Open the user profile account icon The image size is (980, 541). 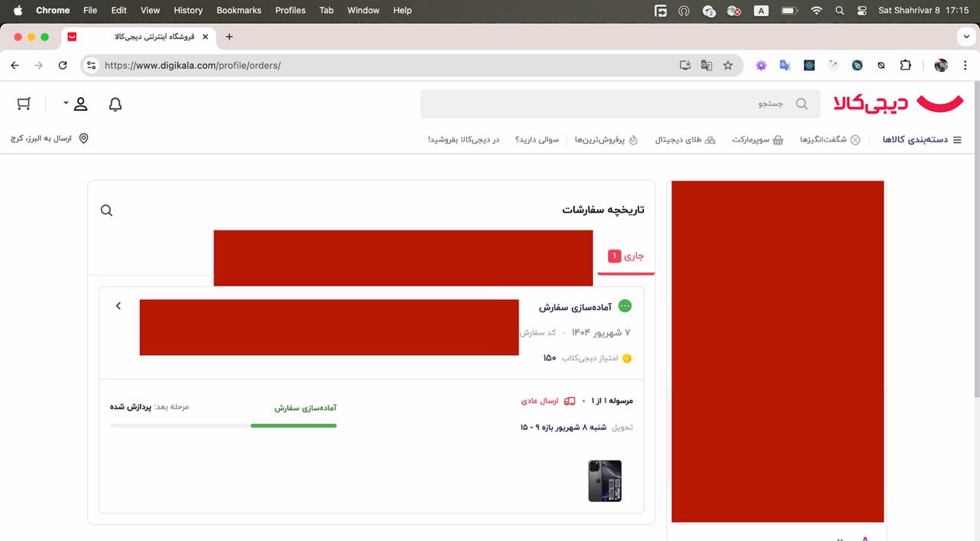point(80,104)
